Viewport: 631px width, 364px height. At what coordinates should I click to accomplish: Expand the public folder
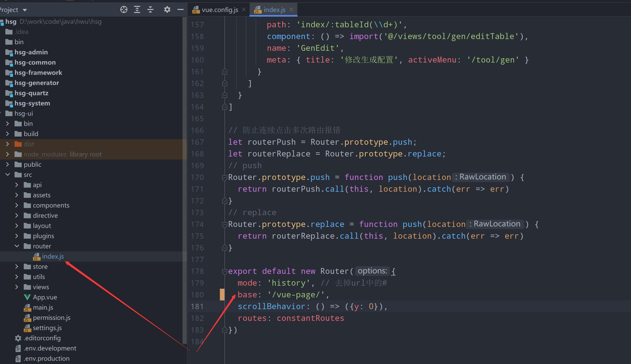pos(8,164)
